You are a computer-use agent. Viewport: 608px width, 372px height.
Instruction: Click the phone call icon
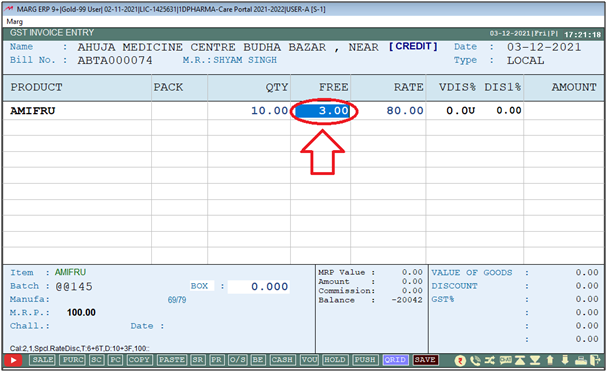click(x=475, y=361)
